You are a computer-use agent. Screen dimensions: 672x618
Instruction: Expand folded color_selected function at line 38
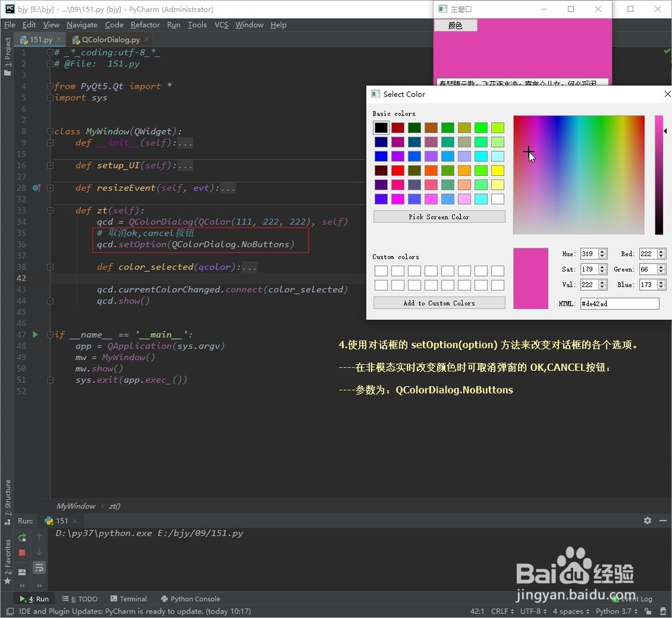click(x=50, y=267)
